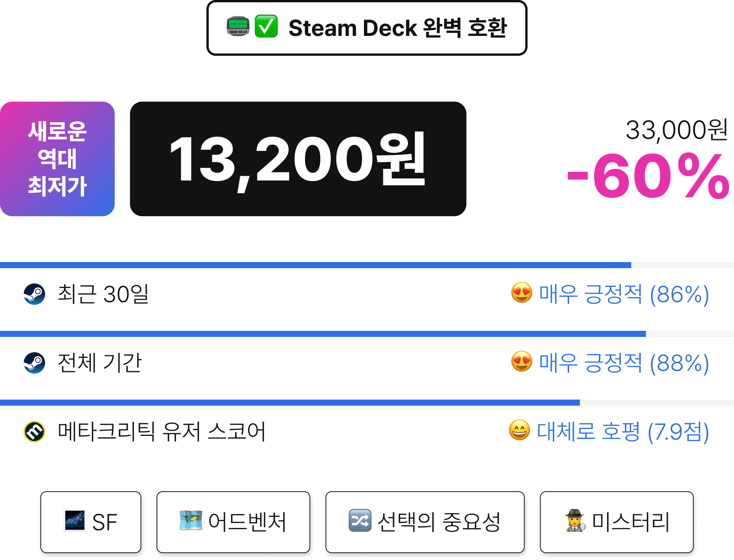The image size is (734, 560).
Task: Select the 선택의 중요성 tag
Action: point(425,522)
